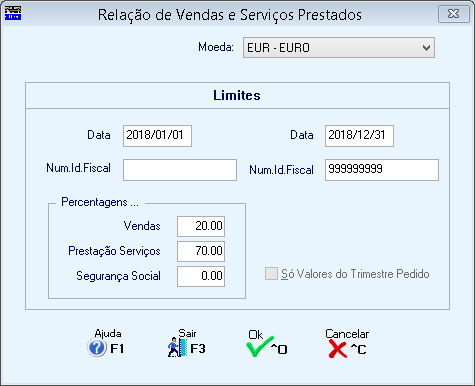Click the Ajuda question mark icon
475x386 pixels.
click(97, 348)
